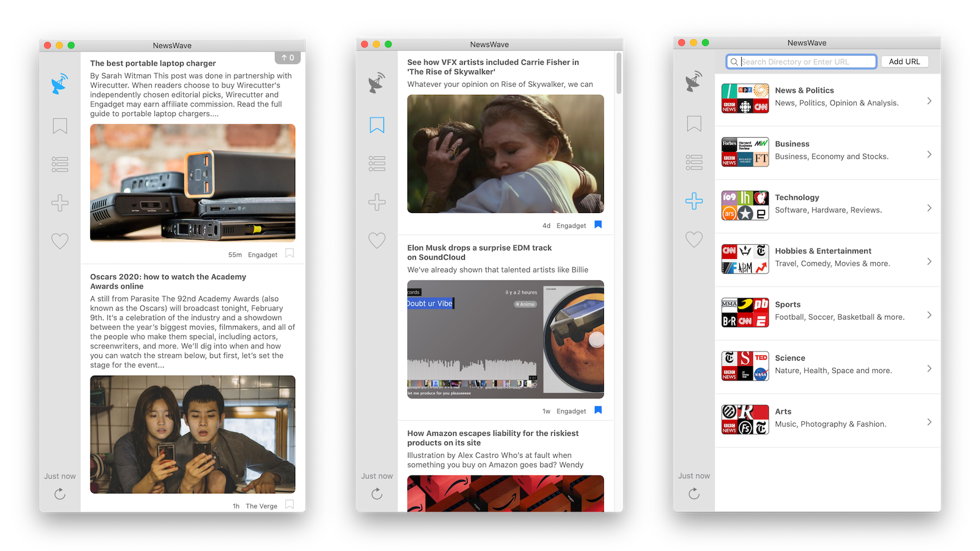
Task: Click laptop chargers article image
Action: pos(192,182)
